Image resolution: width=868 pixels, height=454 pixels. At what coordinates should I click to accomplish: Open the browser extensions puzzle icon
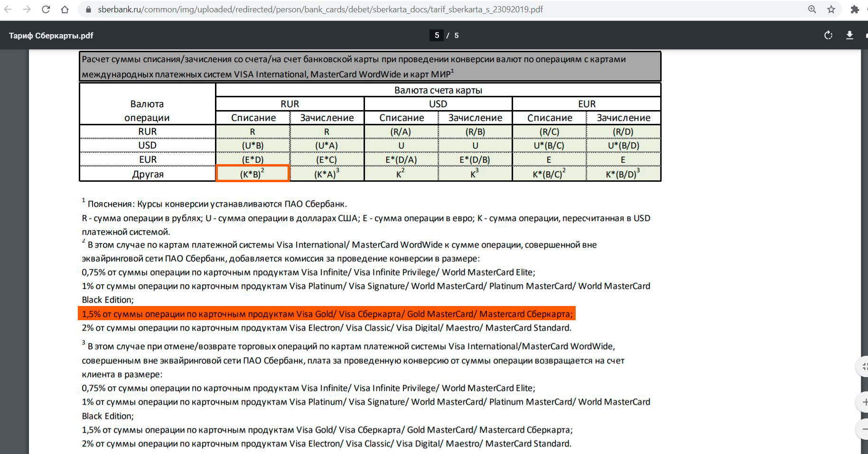click(x=855, y=9)
